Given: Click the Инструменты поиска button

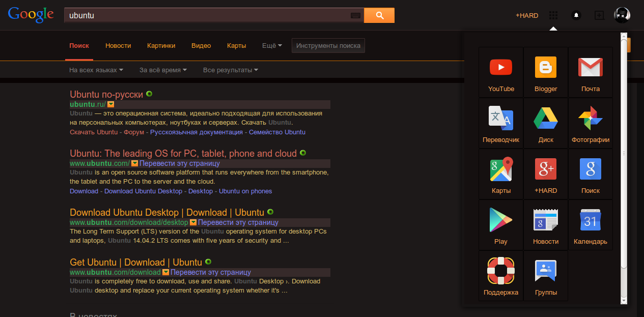Looking at the screenshot, I should pos(328,45).
